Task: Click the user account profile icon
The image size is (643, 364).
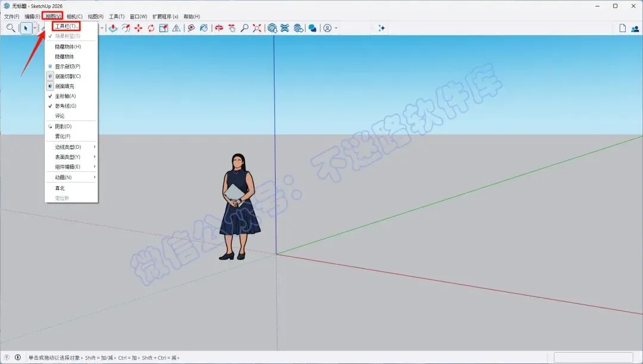Action: tap(327, 28)
